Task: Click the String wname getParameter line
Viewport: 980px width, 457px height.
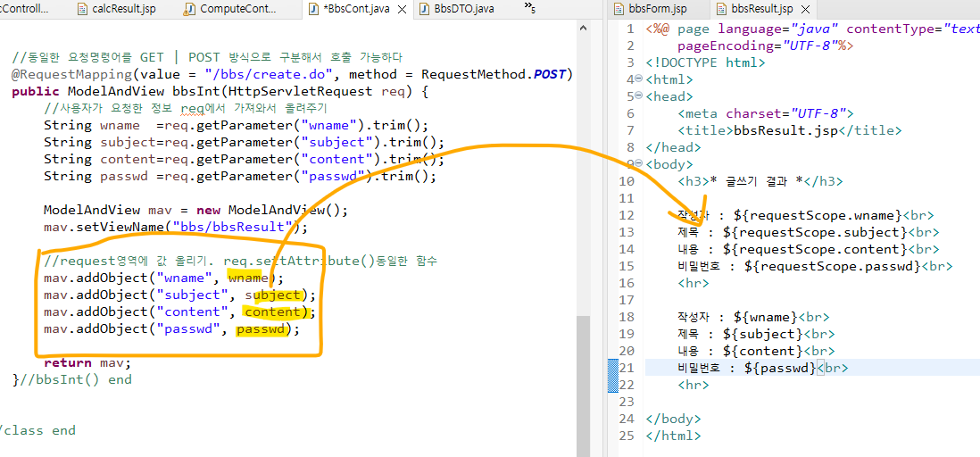Action: [236, 125]
